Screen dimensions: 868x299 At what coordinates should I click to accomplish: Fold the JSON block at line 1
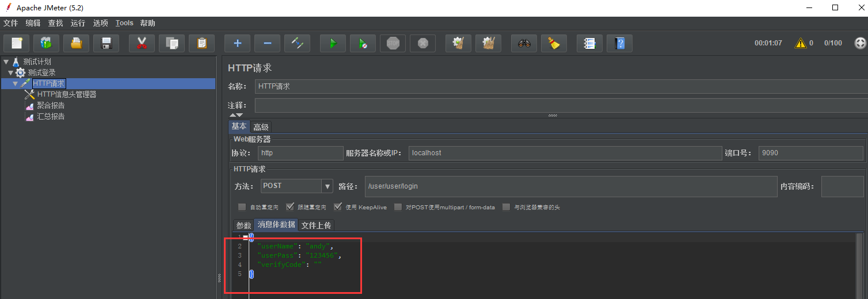[x=246, y=237]
